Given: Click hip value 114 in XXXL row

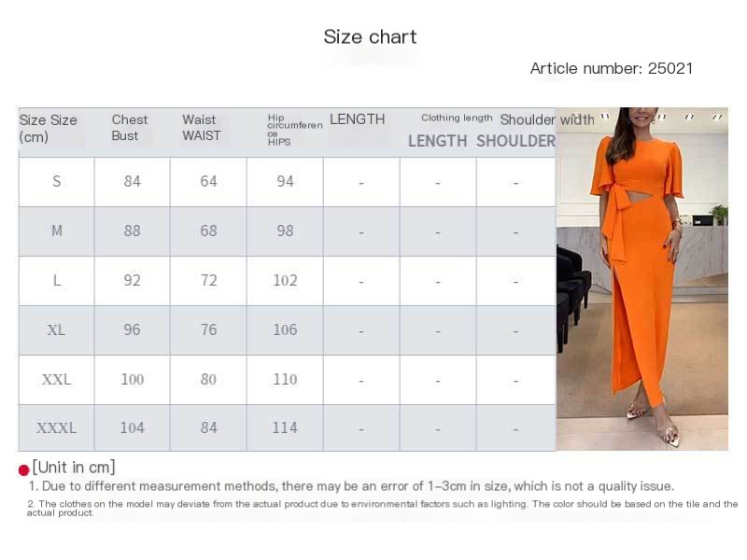Looking at the screenshot, I should click(x=285, y=427).
